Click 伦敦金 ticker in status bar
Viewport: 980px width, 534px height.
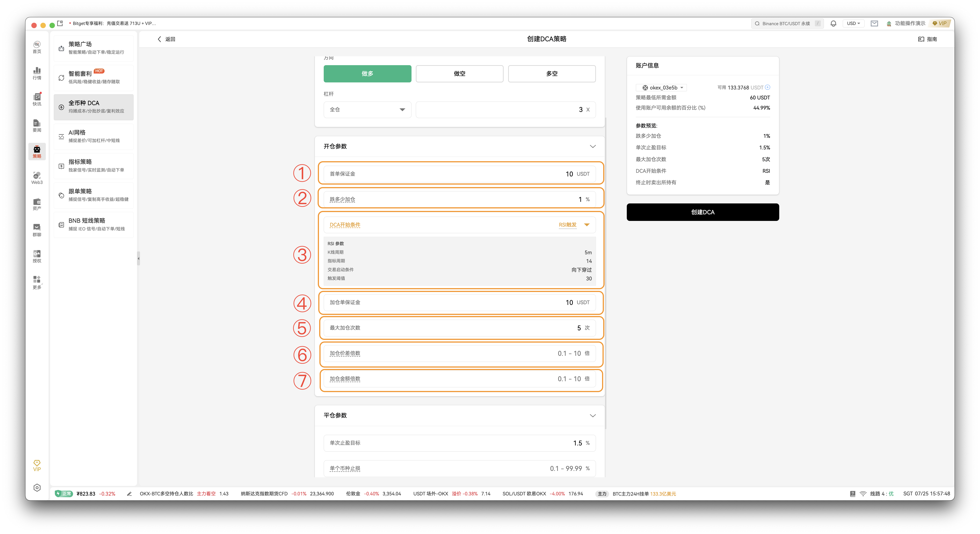point(373,494)
